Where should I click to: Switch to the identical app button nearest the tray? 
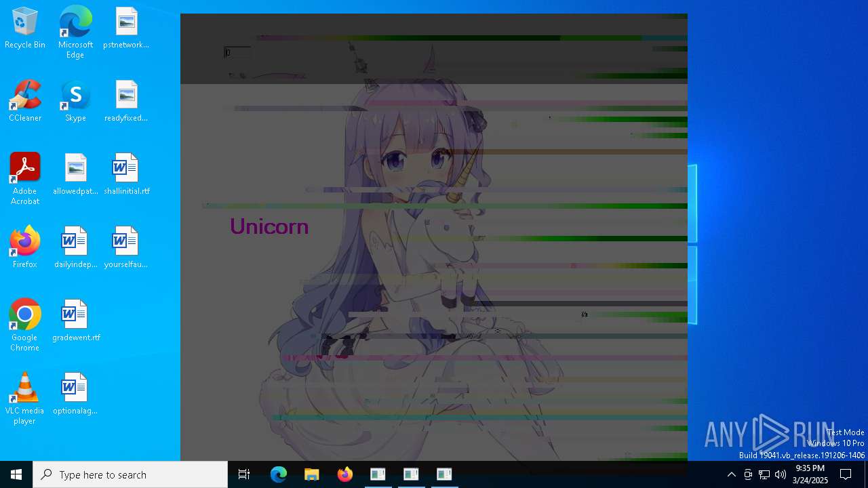(444, 474)
